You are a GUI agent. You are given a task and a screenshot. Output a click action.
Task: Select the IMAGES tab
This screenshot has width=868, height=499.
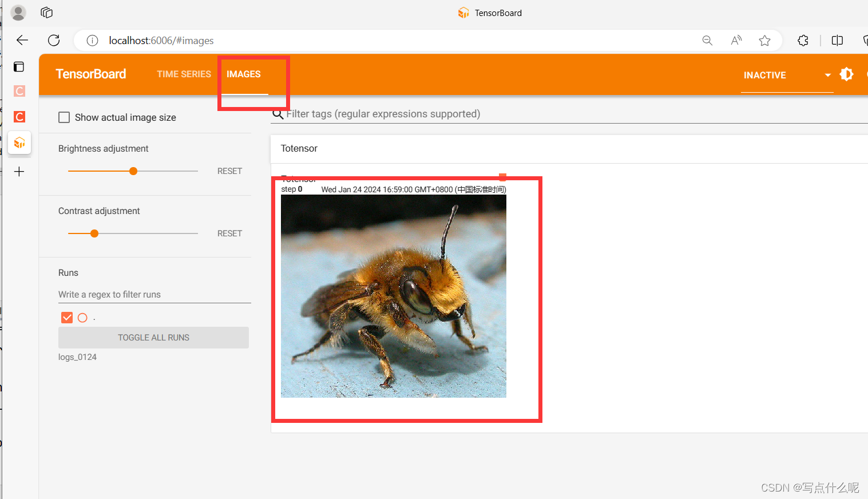click(x=243, y=74)
